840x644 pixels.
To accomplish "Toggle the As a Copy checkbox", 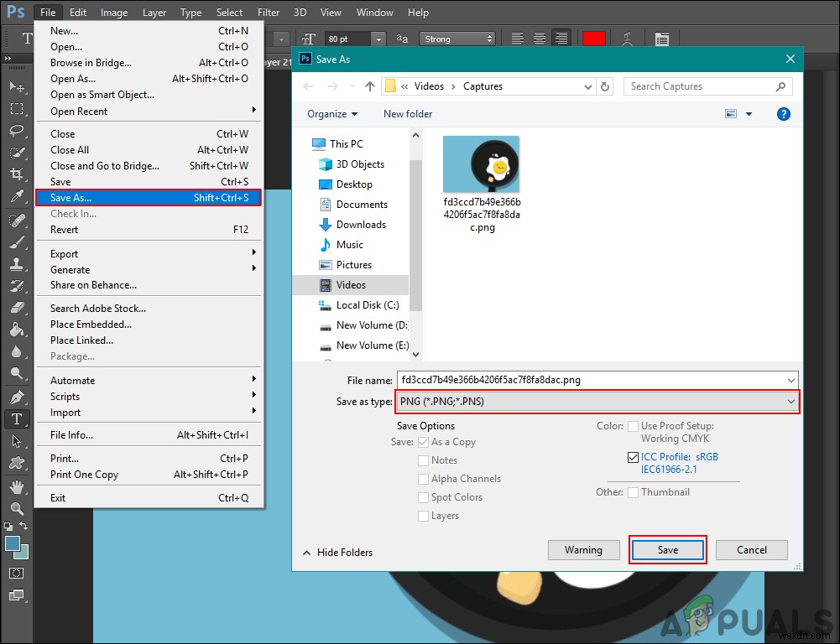I will tap(424, 442).
